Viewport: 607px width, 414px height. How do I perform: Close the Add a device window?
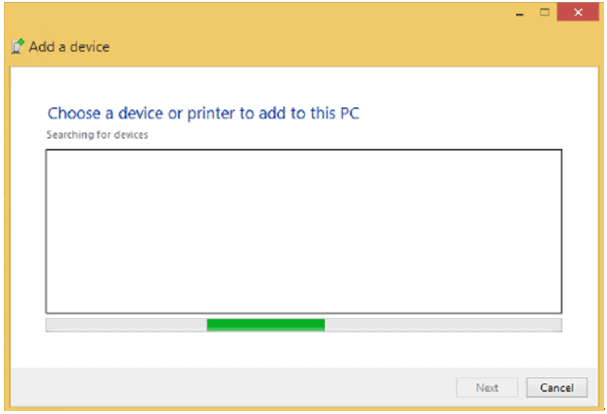[576, 13]
